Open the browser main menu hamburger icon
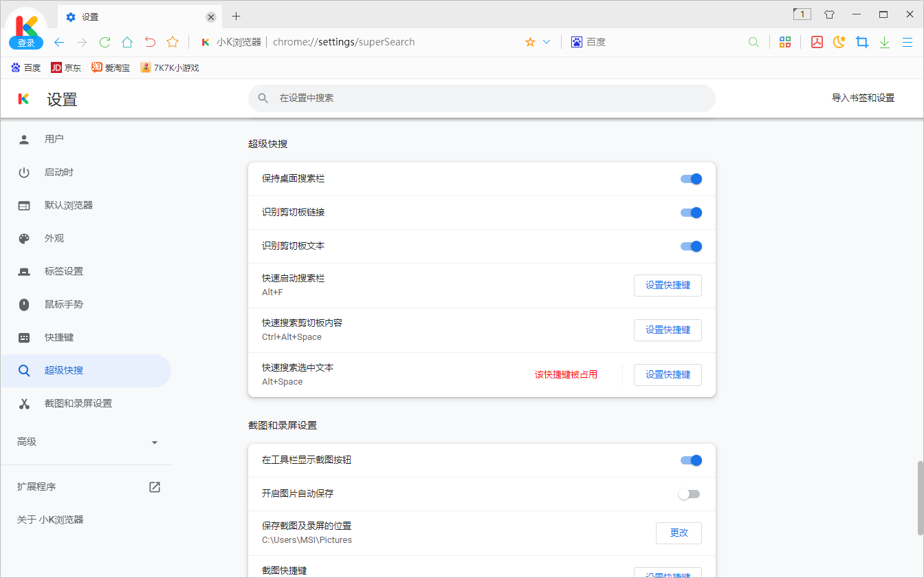This screenshot has height=578, width=924. click(907, 42)
